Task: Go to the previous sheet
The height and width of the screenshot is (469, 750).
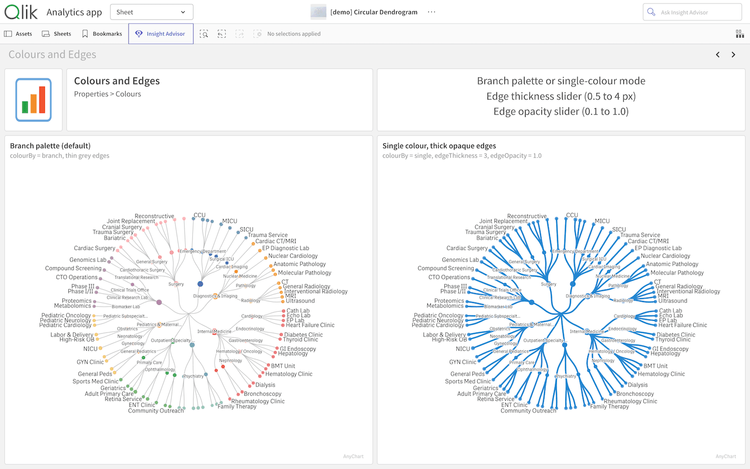Action: point(717,55)
